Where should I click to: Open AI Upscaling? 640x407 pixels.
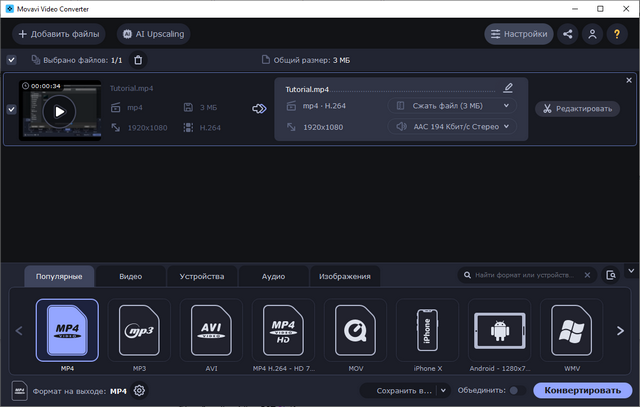[x=154, y=34]
